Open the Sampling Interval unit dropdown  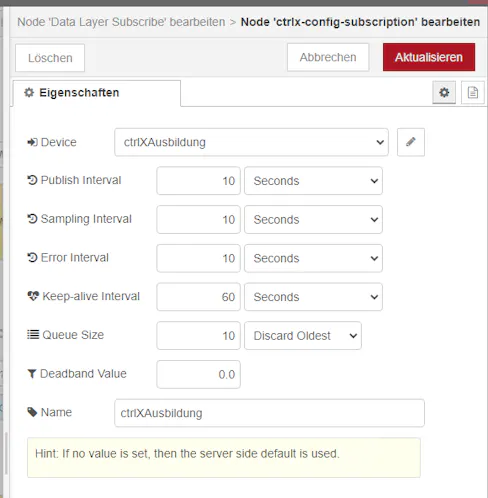313,220
